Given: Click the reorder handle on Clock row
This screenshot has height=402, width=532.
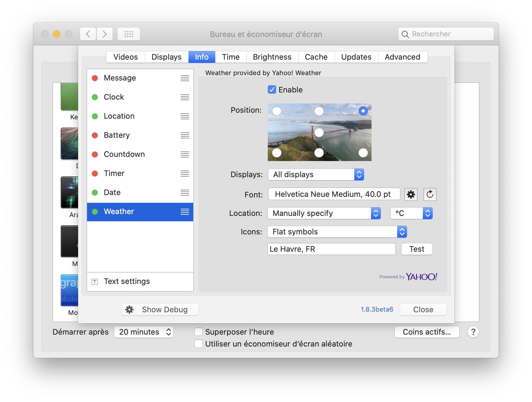Looking at the screenshot, I should pos(185,97).
